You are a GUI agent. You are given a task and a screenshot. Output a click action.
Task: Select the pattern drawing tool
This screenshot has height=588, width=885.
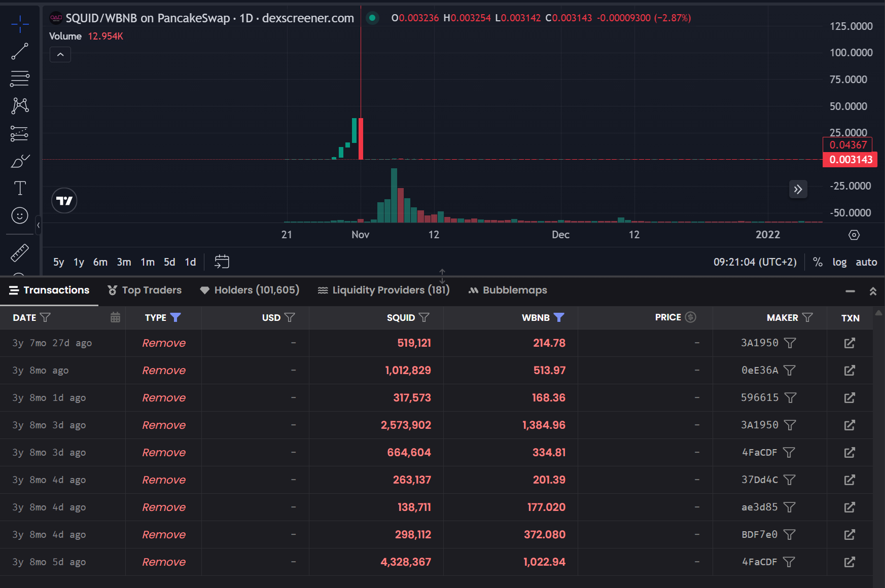(20, 106)
